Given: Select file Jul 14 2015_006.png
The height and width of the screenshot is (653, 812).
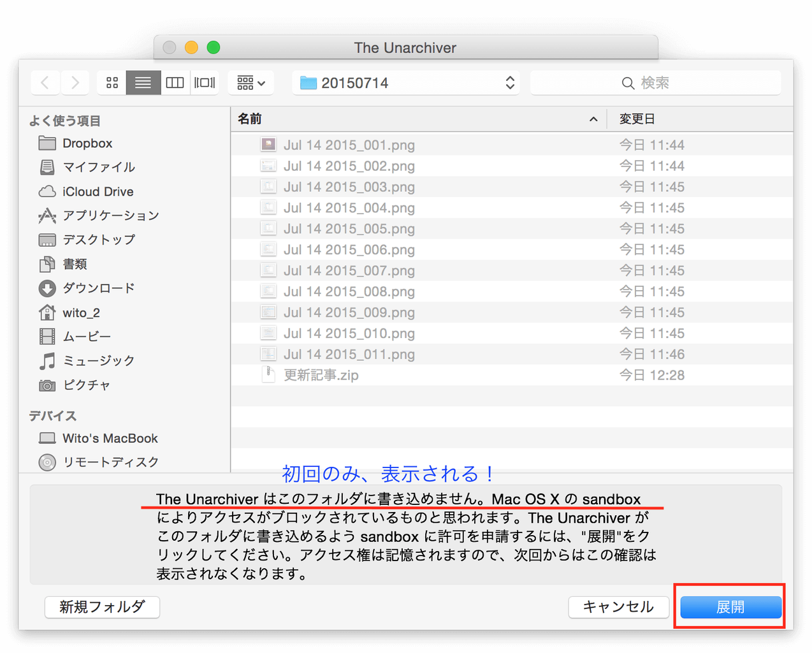Looking at the screenshot, I should click(512, 249).
